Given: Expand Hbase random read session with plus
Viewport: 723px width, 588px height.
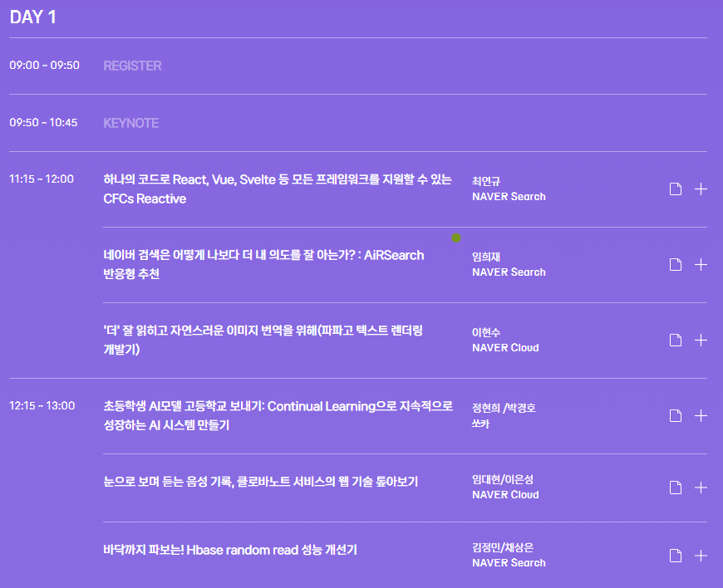Looking at the screenshot, I should click(701, 556).
